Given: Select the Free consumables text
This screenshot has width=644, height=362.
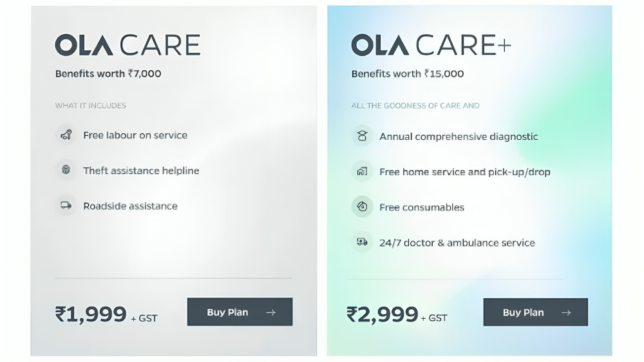Looking at the screenshot, I should (421, 207).
